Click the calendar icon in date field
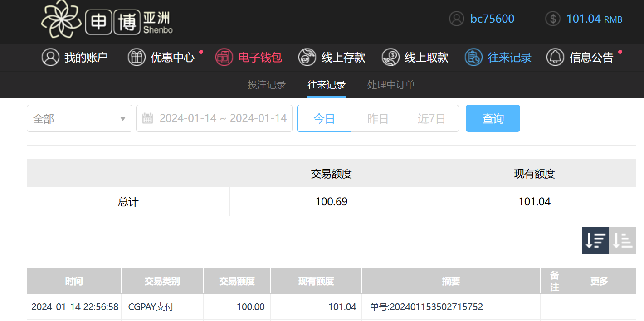644x321 pixels. 147,118
